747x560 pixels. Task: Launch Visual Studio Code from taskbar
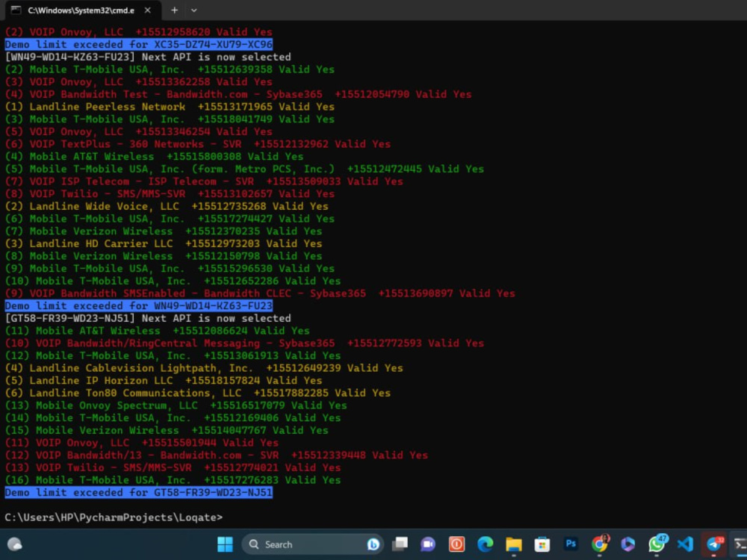tap(685, 544)
